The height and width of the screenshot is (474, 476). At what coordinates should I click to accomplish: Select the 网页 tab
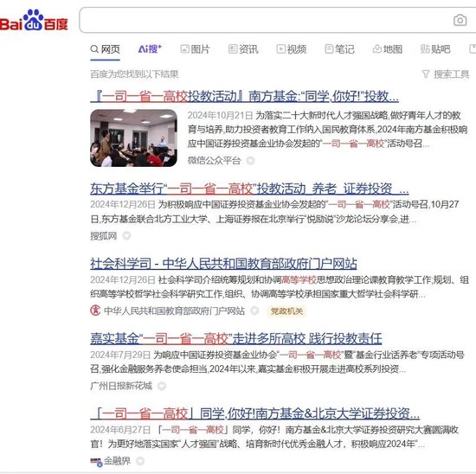click(105, 49)
